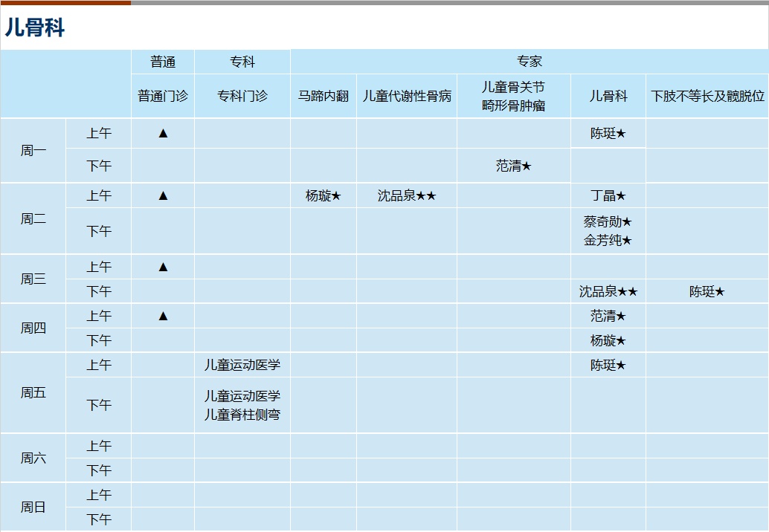Click the 普通门诊 column header

(x=163, y=96)
